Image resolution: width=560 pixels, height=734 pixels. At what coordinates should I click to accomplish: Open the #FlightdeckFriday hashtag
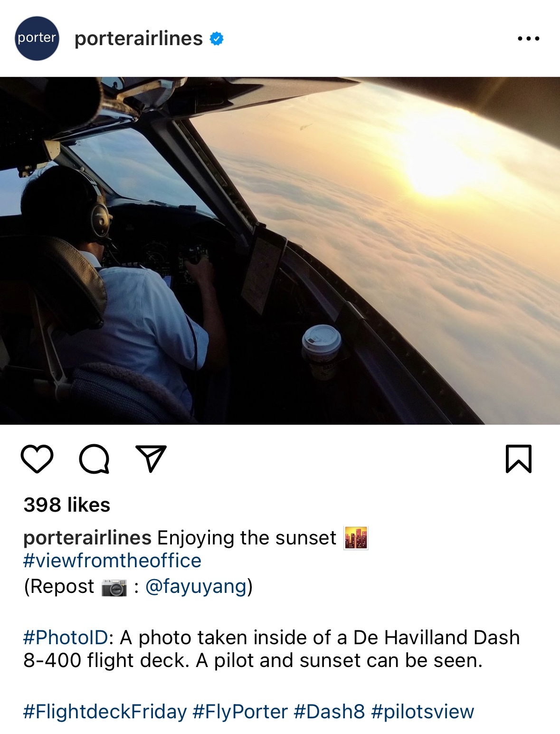pos(105,712)
